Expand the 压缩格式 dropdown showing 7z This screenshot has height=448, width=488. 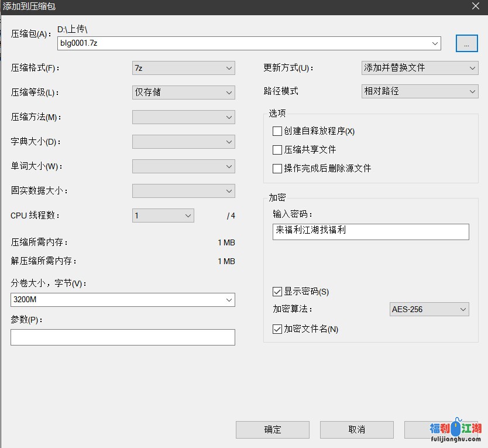[229, 68]
